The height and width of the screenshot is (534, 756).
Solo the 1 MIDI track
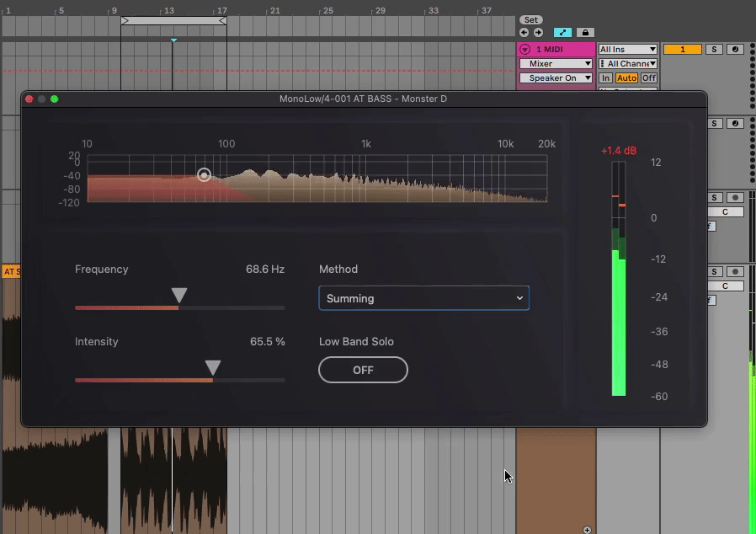coord(714,49)
